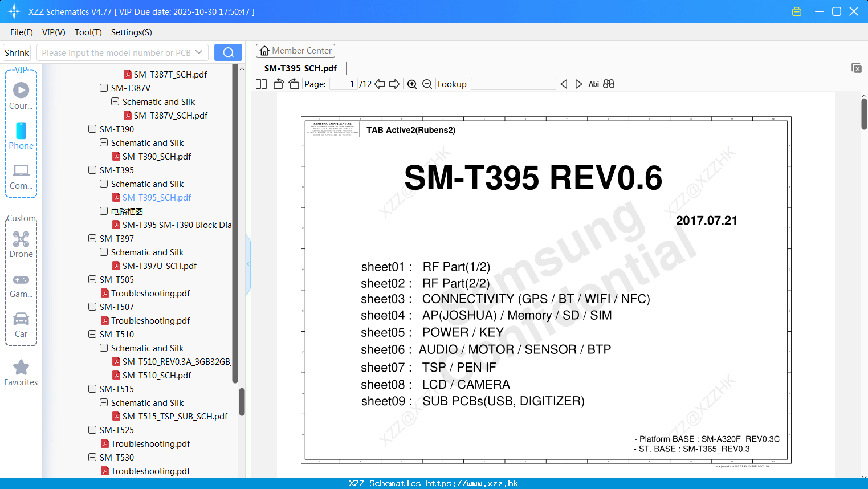This screenshot has width=868, height=489.
Task: Rotate page clockwise
Action: [294, 84]
